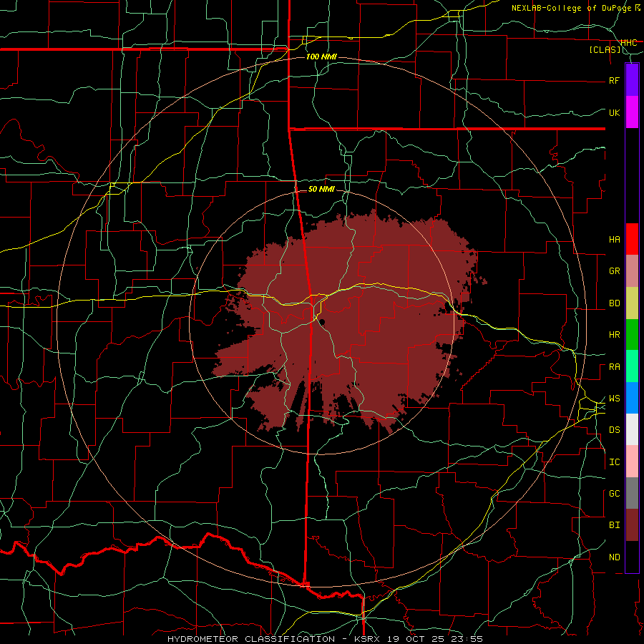
Task: Click the RF legend label
Action: pos(614,80)
